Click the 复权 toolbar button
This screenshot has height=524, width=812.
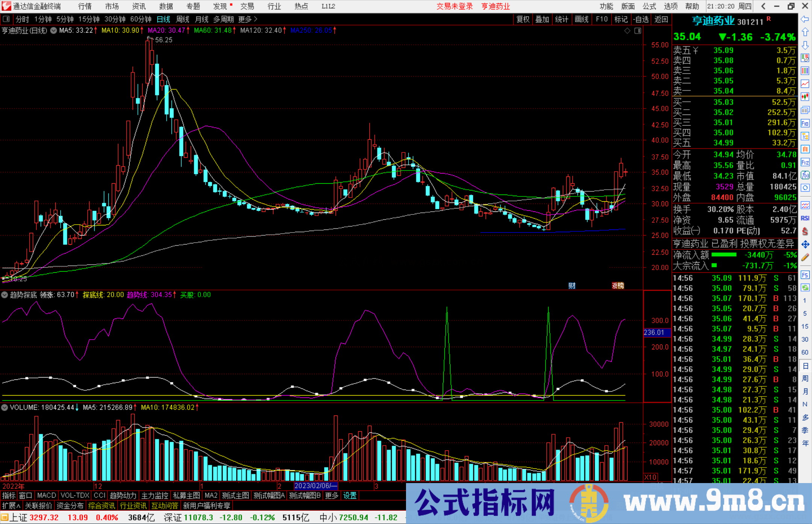(523, 19)
